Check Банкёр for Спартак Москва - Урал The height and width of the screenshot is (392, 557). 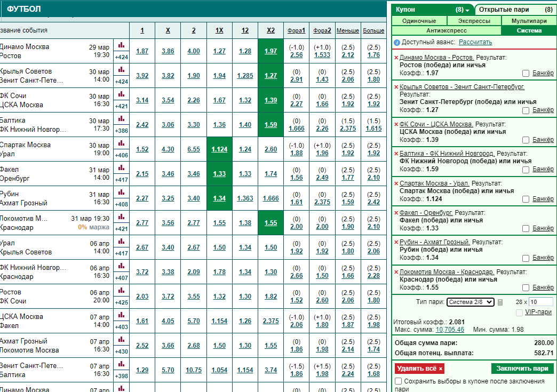pyautogui.click(x=526, y=199)
